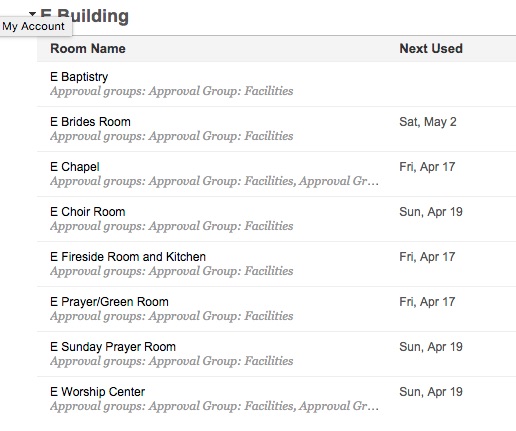Sort by the Room Name column header
Screen dimensions: 516x431
tap(88, 49)
